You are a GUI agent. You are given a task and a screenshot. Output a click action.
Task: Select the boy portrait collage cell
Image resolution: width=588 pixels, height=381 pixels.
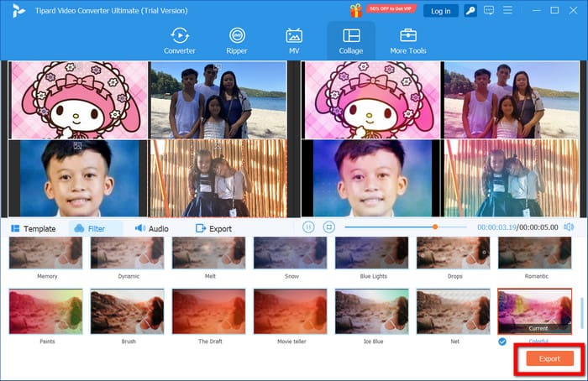(x=78, y=179)
